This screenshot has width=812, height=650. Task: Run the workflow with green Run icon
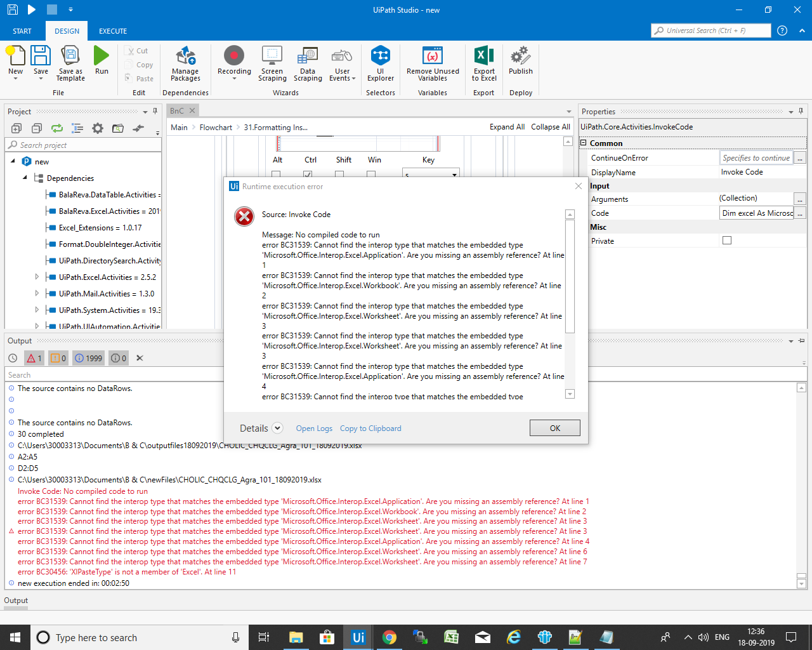[x=101, y=56]
